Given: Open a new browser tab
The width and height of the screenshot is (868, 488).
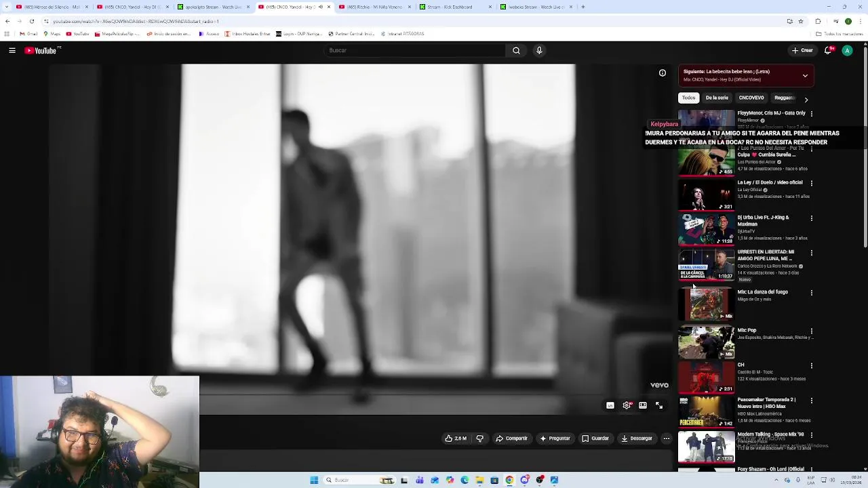Looking at the screenshot, I should coord(583,7).
